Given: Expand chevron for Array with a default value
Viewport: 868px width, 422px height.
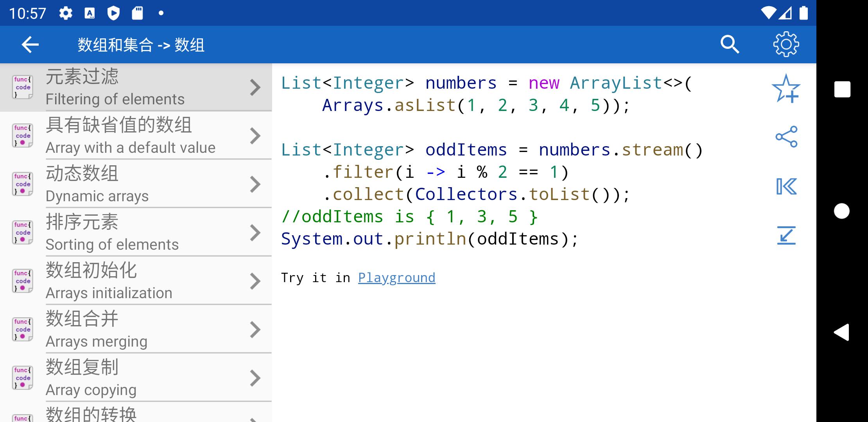Looking at the screenshot, I should (255, 136).
